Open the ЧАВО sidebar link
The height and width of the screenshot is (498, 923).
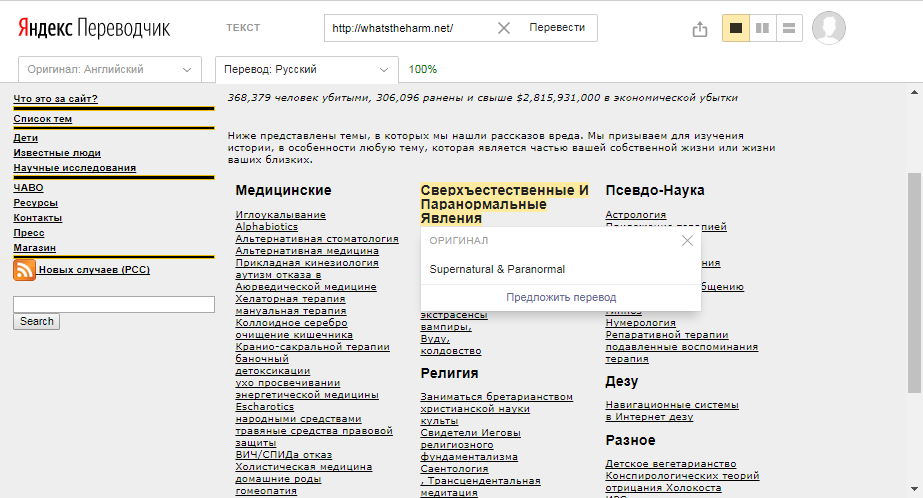(x=28, y=187)
